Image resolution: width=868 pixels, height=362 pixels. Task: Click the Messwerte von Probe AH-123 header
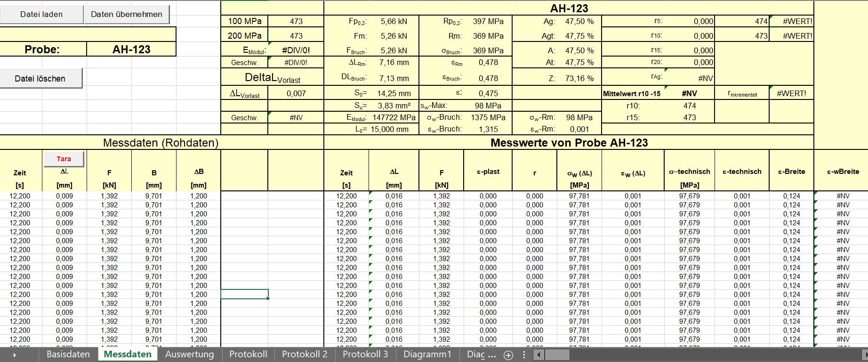pos(569,143)
